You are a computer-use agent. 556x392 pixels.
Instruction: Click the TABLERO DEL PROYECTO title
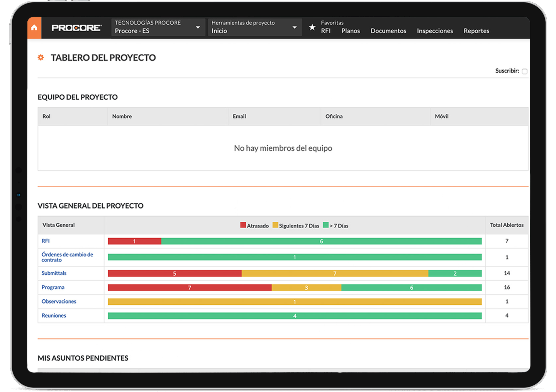(x=103, y=58)
